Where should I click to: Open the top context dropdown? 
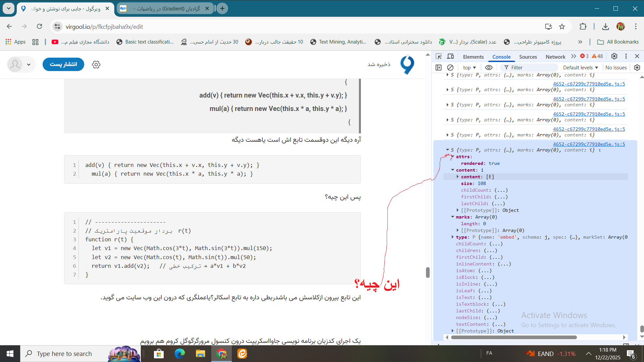point(469,67)
